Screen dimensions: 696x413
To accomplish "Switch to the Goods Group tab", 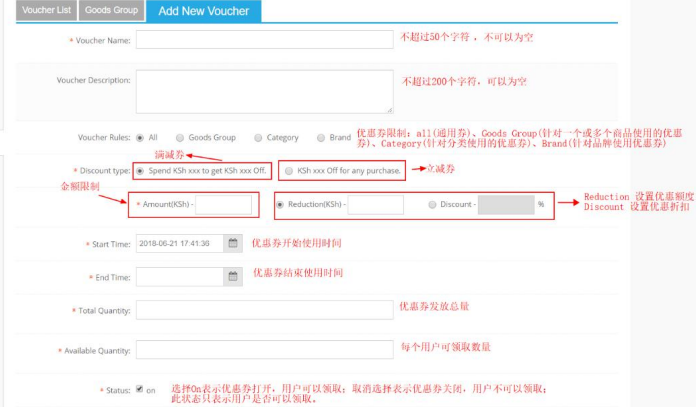I will [x=111, y=10].
